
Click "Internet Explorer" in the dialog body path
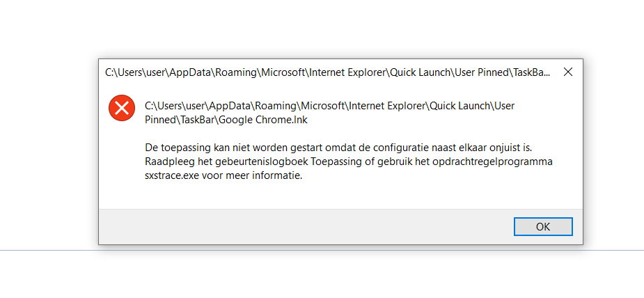pyautogui.click(x=385, y=106)
